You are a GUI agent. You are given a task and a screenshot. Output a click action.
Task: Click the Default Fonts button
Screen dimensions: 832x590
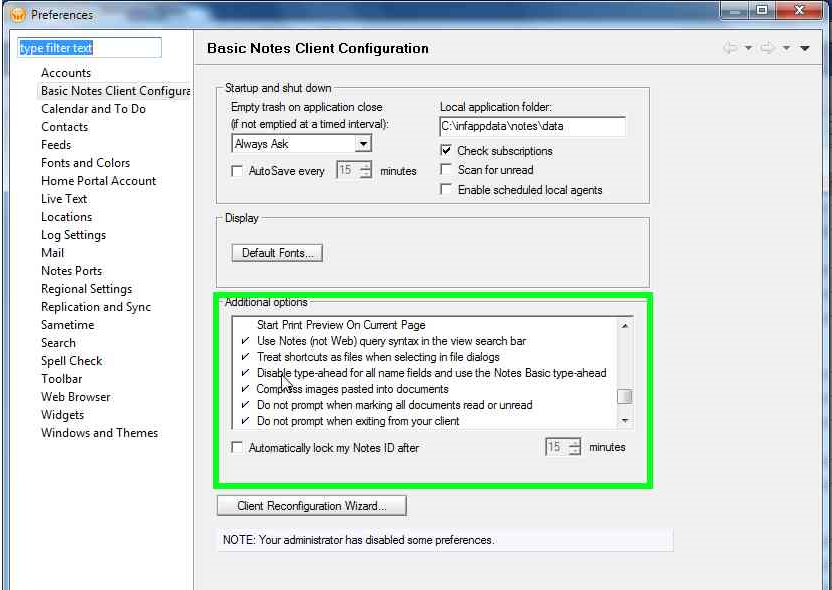pos(277,253)
